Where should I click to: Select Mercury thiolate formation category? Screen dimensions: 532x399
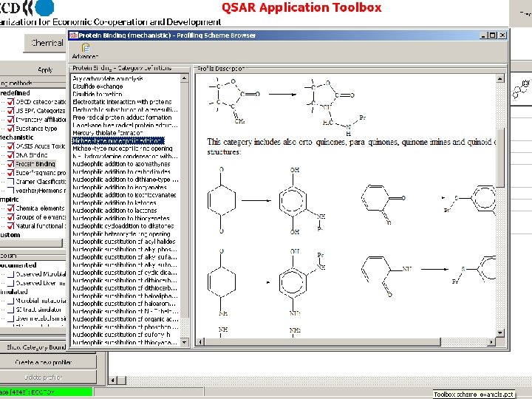(108, 133)
